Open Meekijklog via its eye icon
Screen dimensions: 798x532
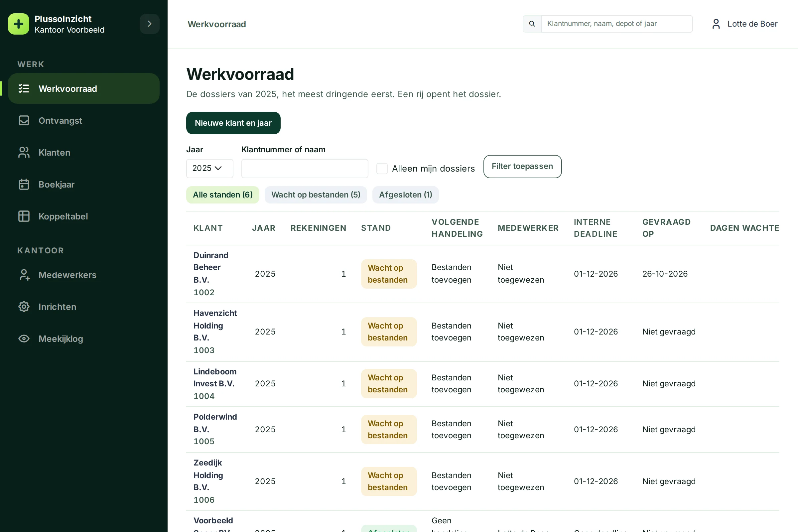pos(24,338)
